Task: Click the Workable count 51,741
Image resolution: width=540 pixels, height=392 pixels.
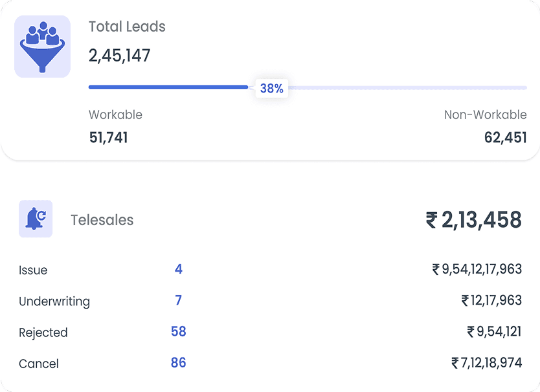Action: (x=108, y=137)
